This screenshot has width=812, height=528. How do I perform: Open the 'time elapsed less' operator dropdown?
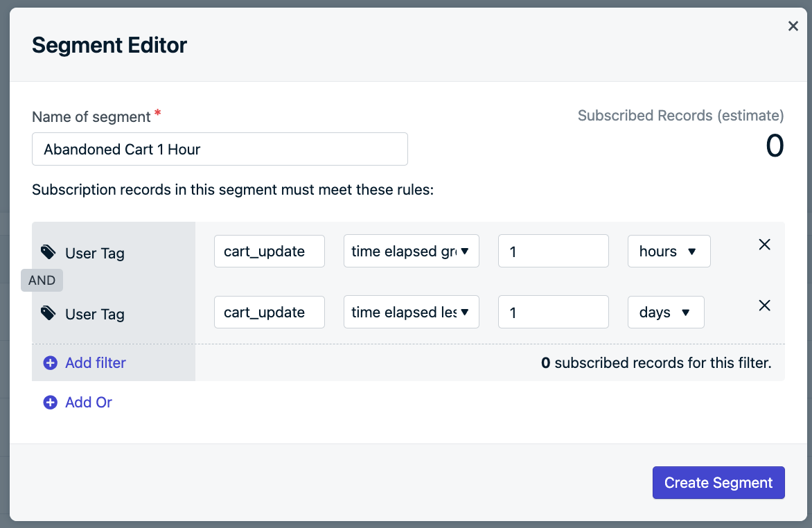pyautogui.click(x=411, y=312)
